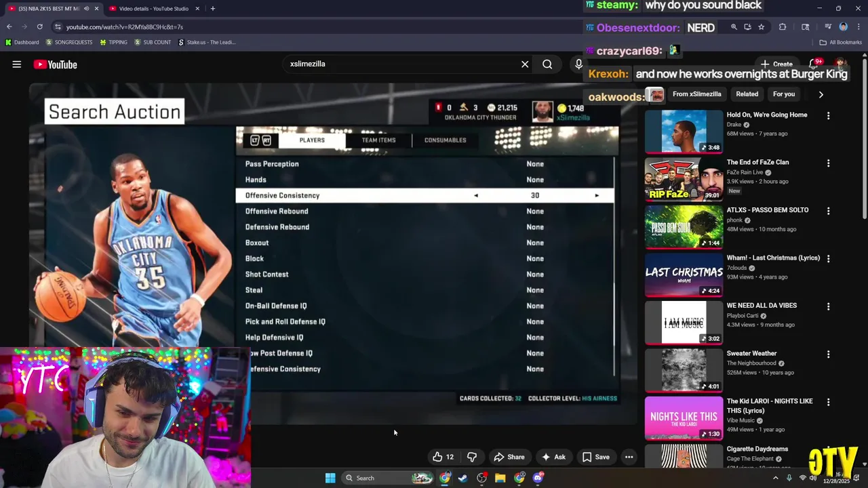This screenshot has height=488, width=868.
Task: Open the Windows Start menu
Action: pyautogui.click(x=330, y=478)
